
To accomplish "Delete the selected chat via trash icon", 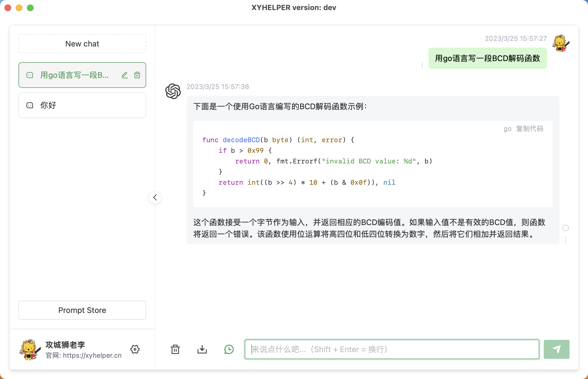I will (137, 75).
